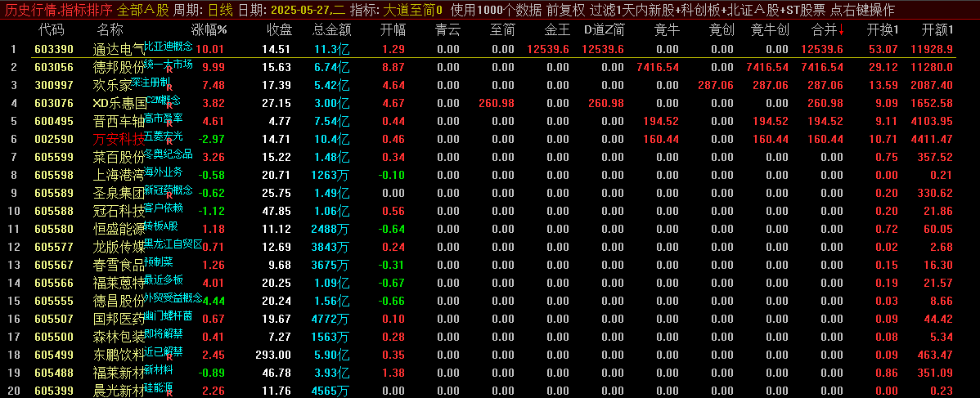The image size is (980, 398).
Task: Click the 幽门螺杆菌 concept tag
Action: point(169,315)
